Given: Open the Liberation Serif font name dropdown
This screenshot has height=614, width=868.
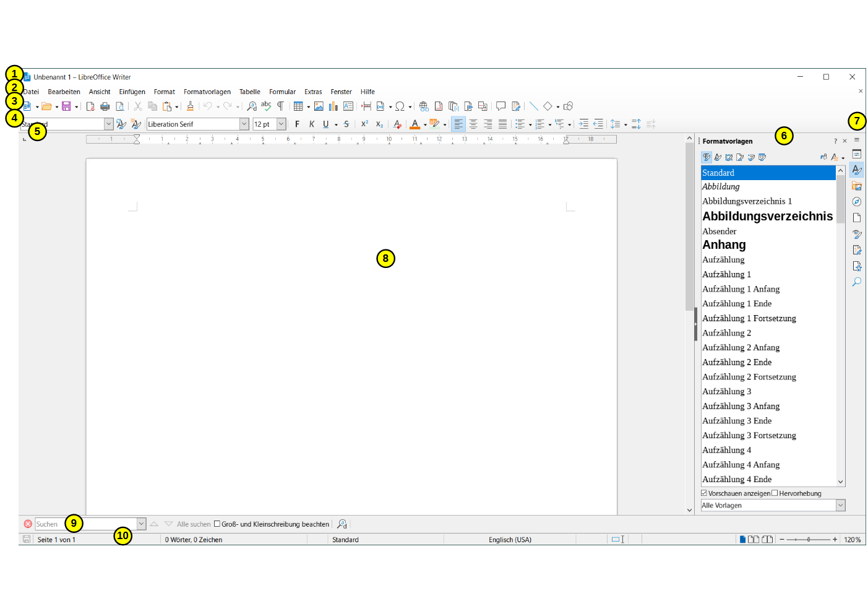Looking at the screenshot, I should coord(244,124).
